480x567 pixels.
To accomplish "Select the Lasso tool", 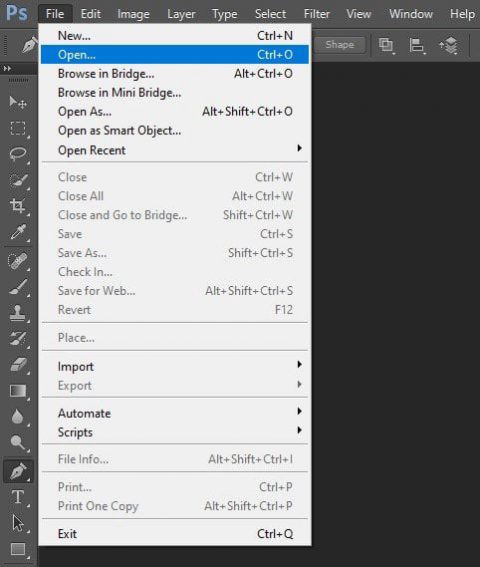I will coord(18,154).
